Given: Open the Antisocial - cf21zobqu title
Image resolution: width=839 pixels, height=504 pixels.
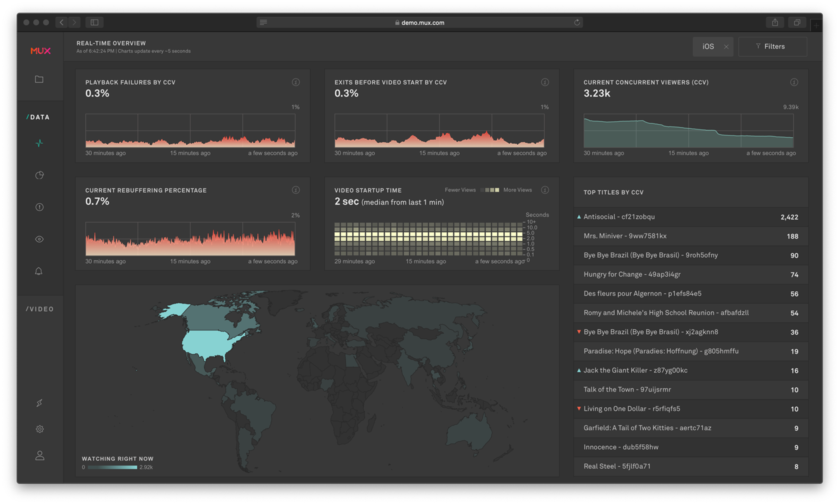Looking at the screenshot, I should [x=619, y=217].
